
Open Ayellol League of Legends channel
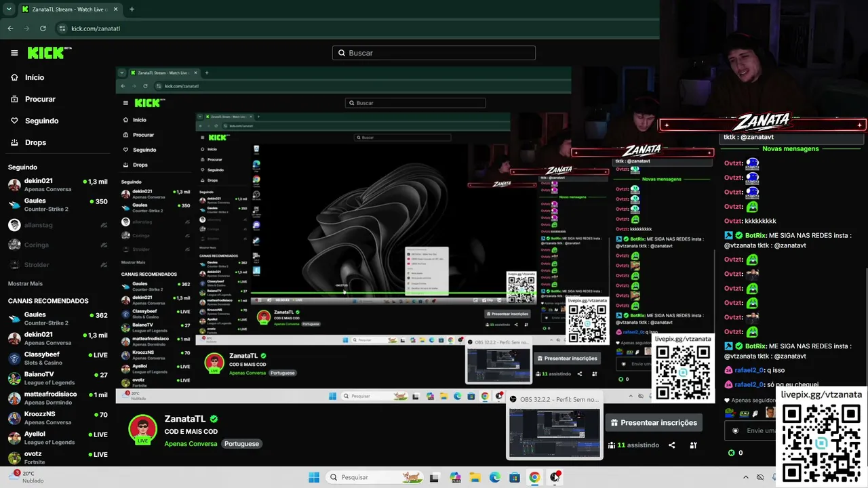[x=58, y=438]
